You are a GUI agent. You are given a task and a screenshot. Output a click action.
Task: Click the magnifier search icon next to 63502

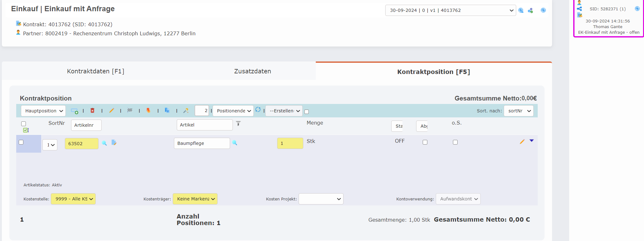(x=104, y=143)
